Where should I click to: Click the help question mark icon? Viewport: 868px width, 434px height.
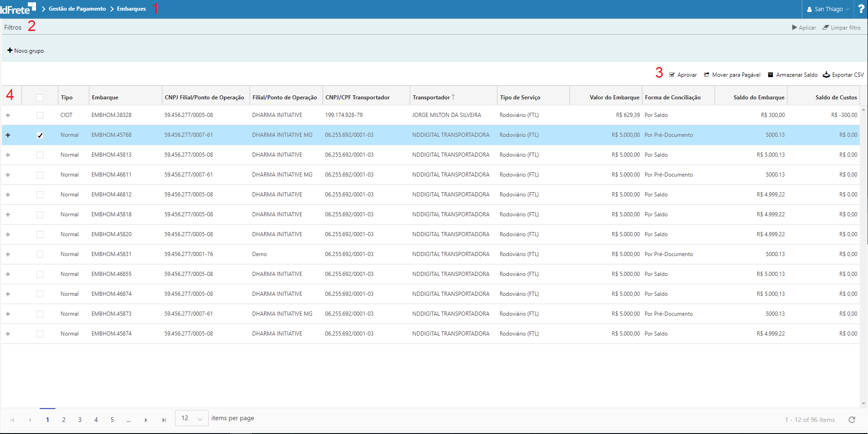click(x=861, y=9)
